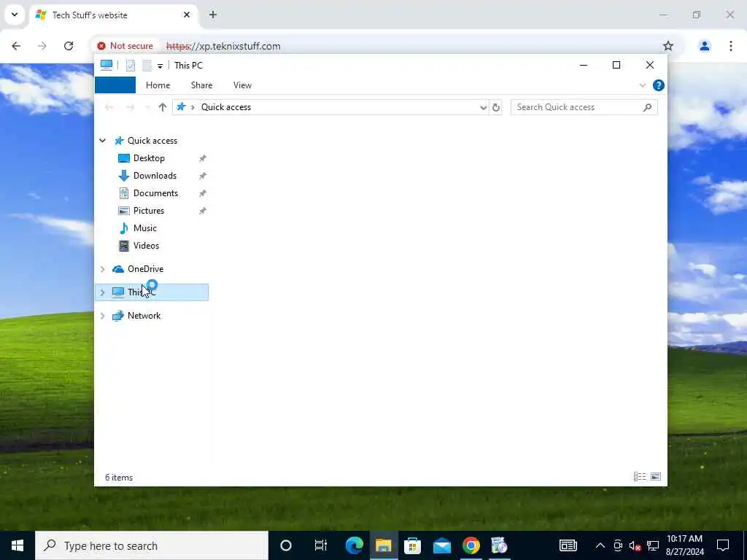Expand the This PC tree node
The height and width of the screenshot is (560, 747).
[x=102, y=292]
